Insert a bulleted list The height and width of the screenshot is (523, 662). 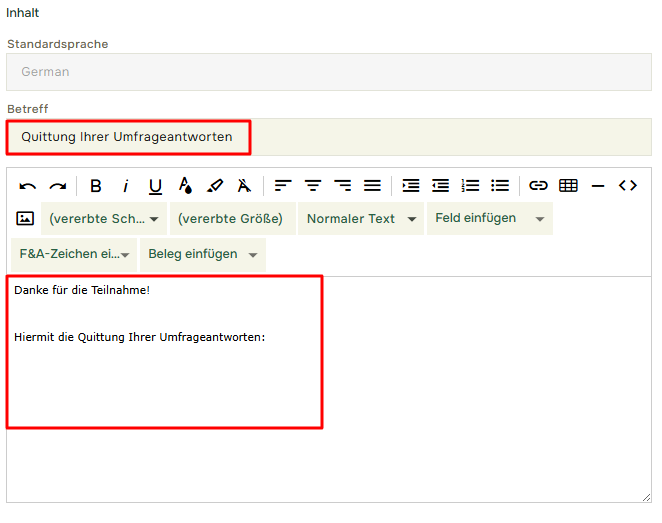(x=500, y=186)
